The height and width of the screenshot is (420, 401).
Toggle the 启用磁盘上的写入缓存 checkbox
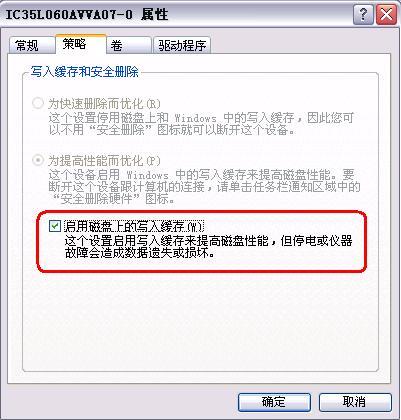(54, 226)
